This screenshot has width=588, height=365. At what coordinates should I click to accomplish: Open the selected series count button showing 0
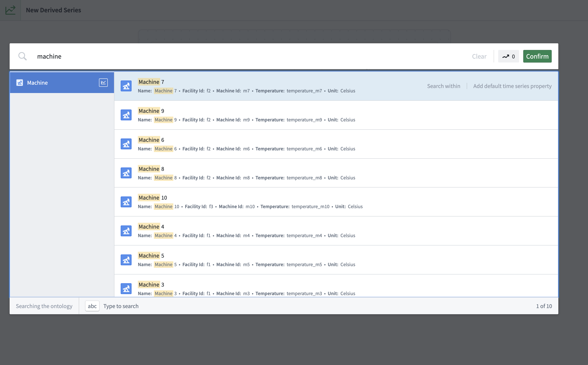point(508,56)
